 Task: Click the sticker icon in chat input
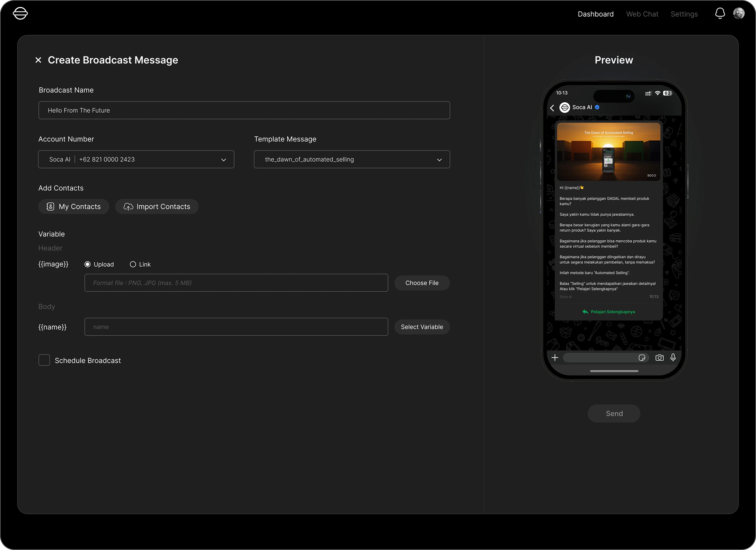(642, 358)
